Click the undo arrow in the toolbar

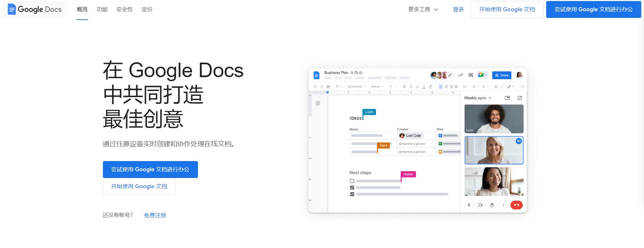click(x=315, y=87)
